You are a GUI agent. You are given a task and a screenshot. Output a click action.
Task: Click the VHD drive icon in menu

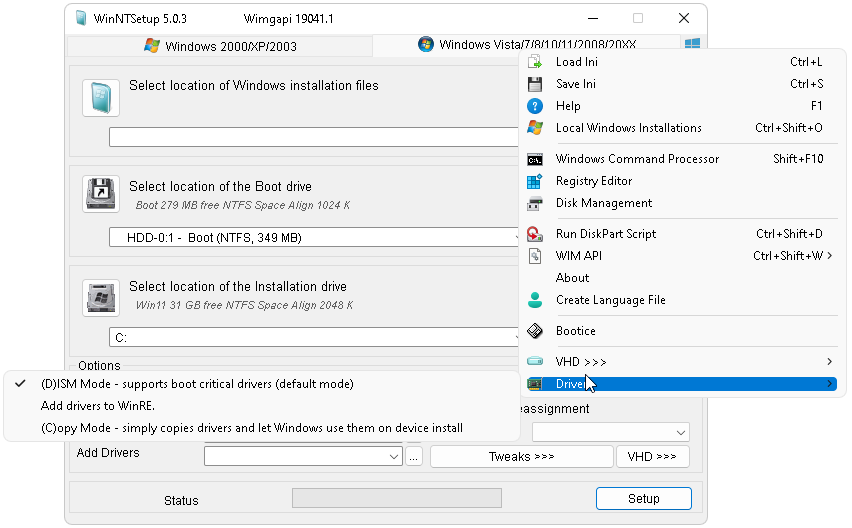tap(535, 361)
